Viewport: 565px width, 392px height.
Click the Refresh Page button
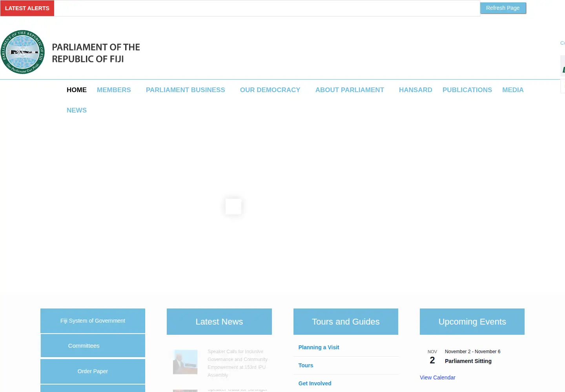coord(503,8)
